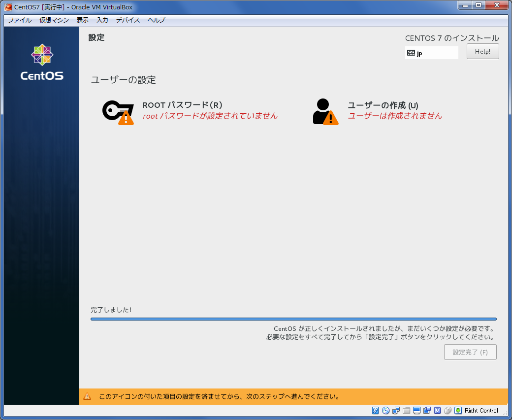Open the ヘルプ menu
The height and width of the screenshot is (420, 512).
(157, 20)
